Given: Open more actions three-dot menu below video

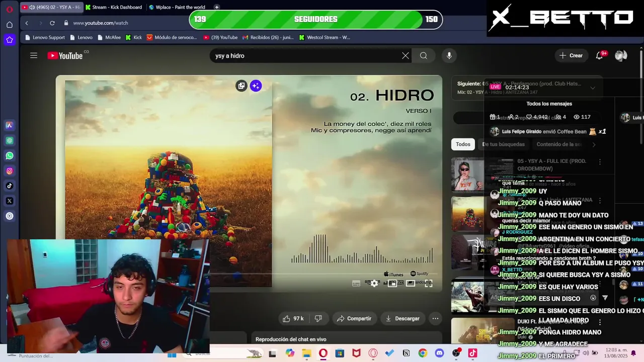Looking at the screenshot, I should pyautogui.click(x=435, y=318).
